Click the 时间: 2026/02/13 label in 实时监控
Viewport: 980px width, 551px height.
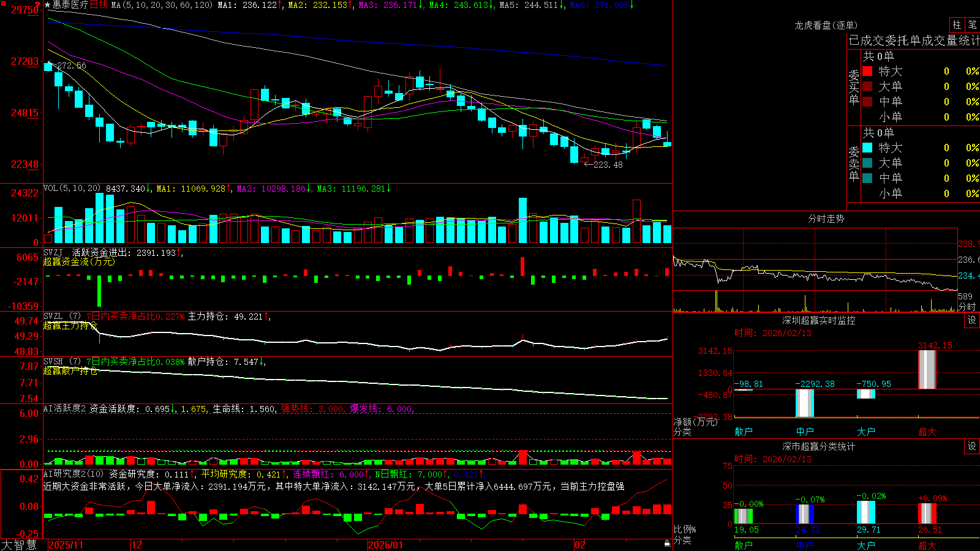(x=773, y=333)
